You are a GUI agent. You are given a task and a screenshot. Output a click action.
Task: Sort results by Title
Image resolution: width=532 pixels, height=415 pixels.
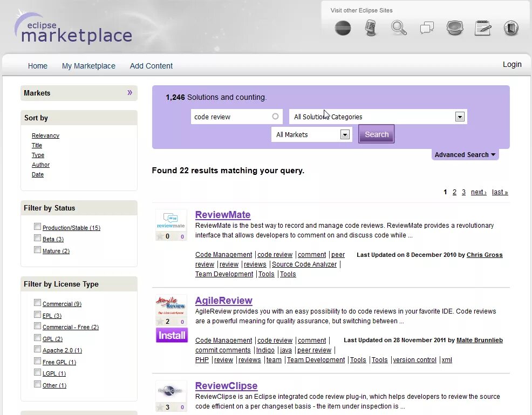(37, 145)
